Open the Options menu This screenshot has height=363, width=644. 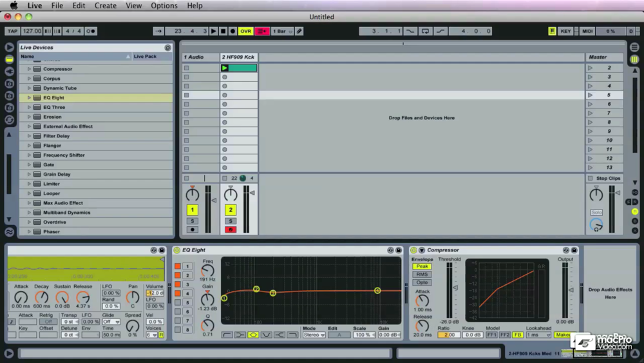(x=164, y=5)
